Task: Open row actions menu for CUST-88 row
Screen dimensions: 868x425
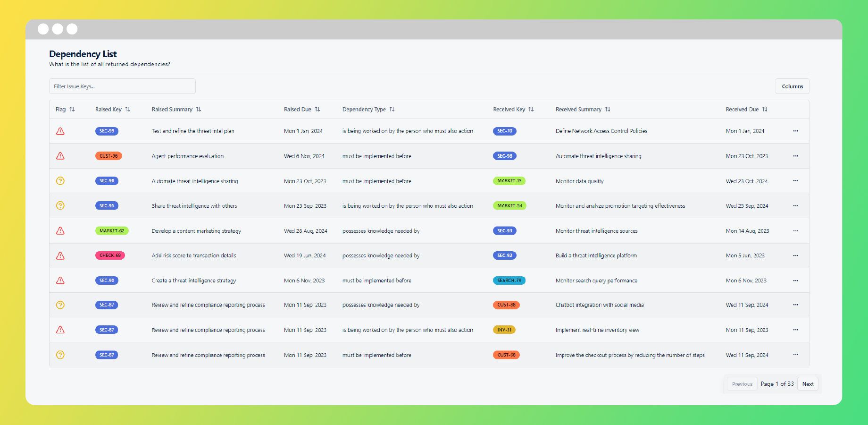Action: tap(796, 305)
